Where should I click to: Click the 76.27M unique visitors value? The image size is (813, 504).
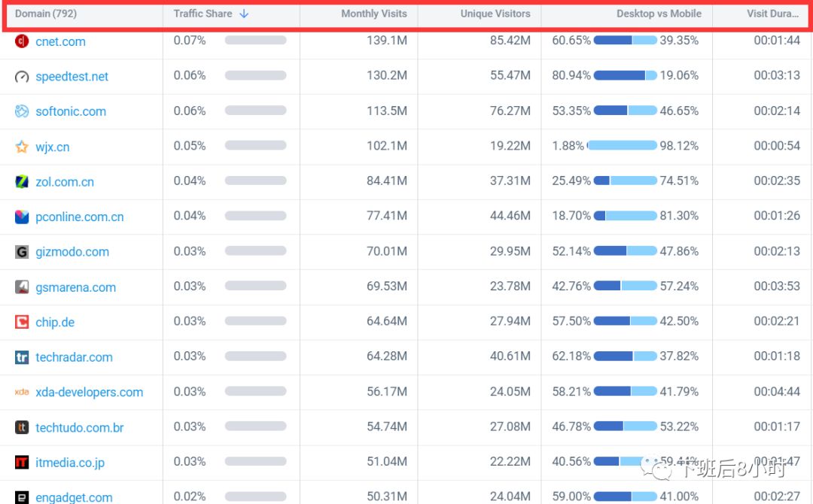[510, 111]
